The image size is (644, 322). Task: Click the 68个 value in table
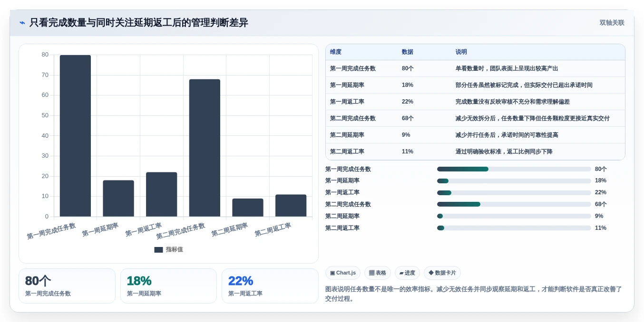coord(408,118)
